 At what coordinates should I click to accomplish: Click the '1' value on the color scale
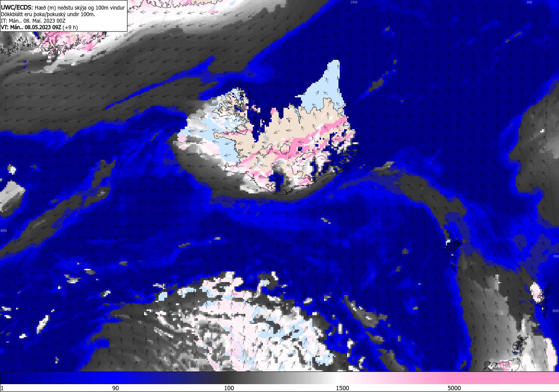pyautogui.click(x=2, y=388)
